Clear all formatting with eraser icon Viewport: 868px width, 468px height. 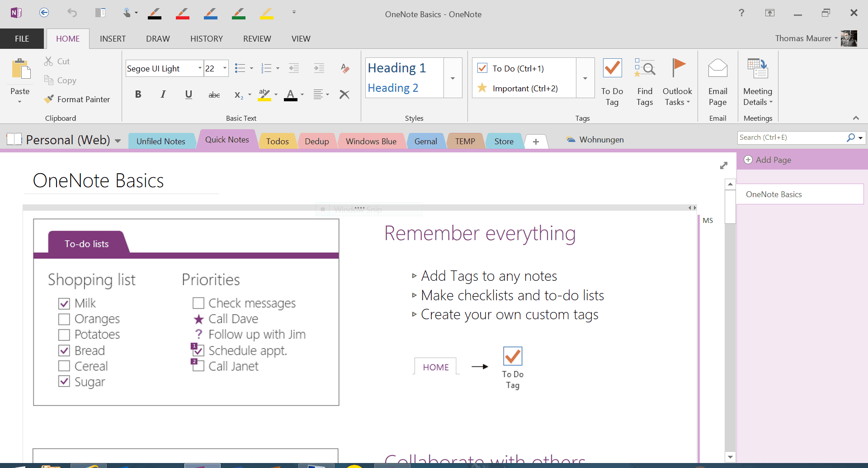coord(345,68)
